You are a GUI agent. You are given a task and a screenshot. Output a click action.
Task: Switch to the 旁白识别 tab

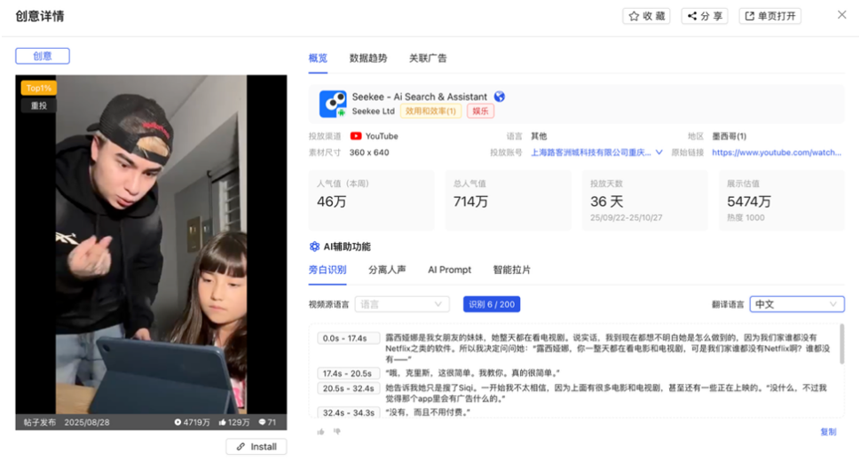[327, 270]
